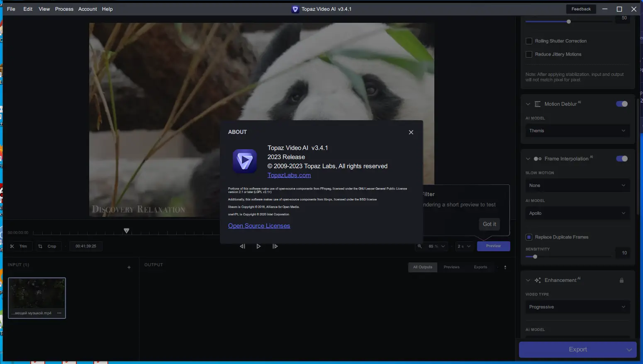Open the Help menu
Viewport: 643px width, 364px height.
[x=107, y=9]
